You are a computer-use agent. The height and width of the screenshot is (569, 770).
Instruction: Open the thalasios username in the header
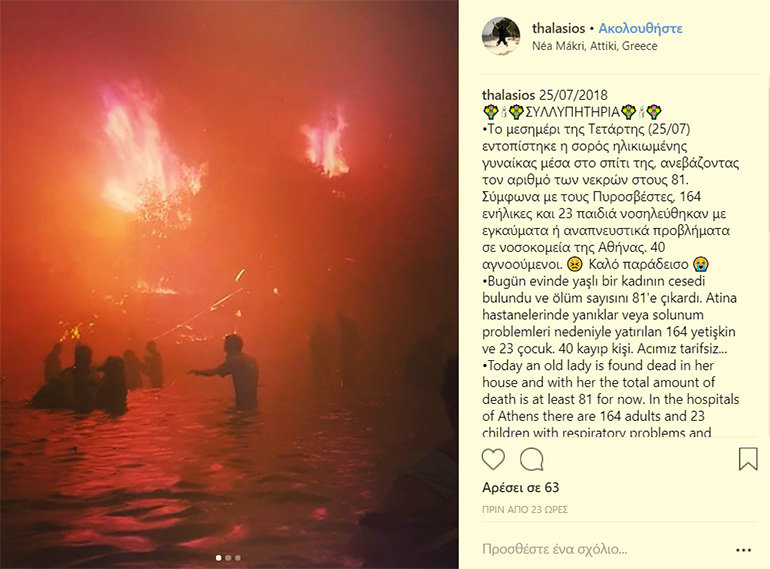(x=558, y=28)
